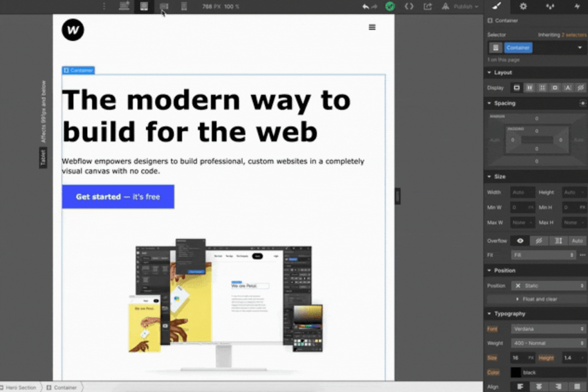Screen dimensions: 588x392
Task: Click the Get started button on the canvas
Action: coord(118,196)
